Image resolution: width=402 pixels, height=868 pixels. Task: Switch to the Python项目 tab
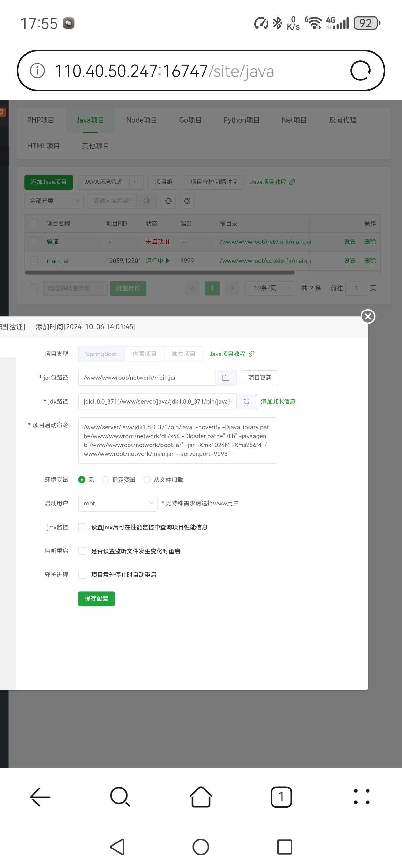pyautogui.click(x=242, y=120)
